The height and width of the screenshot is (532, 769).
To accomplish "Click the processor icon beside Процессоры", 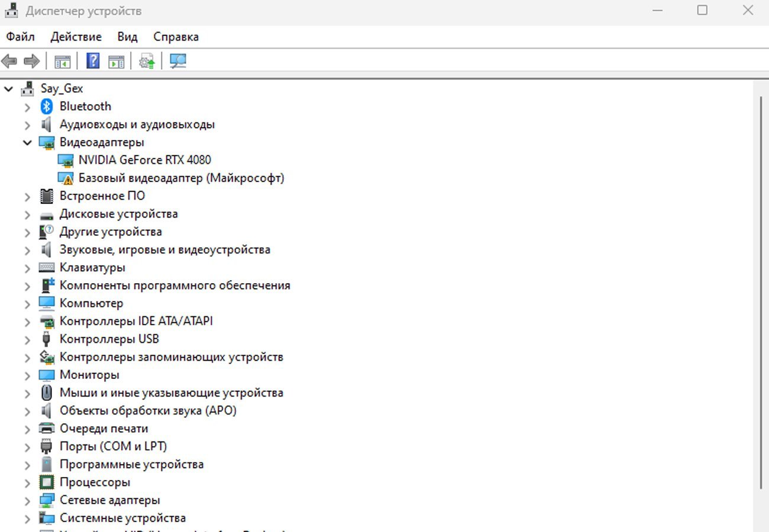I will point(47,482).
